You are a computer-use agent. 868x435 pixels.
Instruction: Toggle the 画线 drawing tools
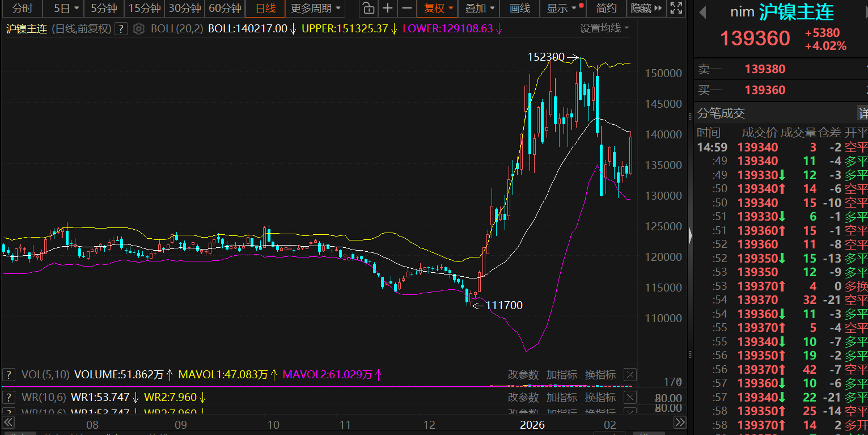tap(520, 9)
